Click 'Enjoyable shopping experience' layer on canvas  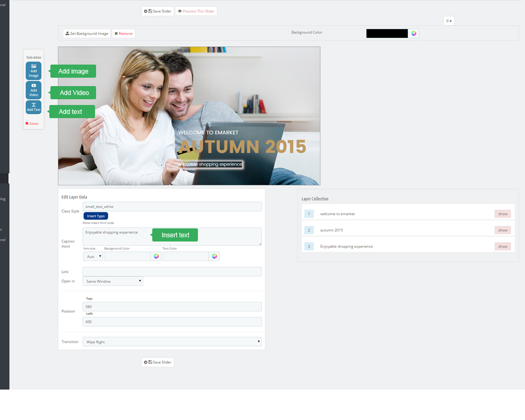click(x=211, y=164)
